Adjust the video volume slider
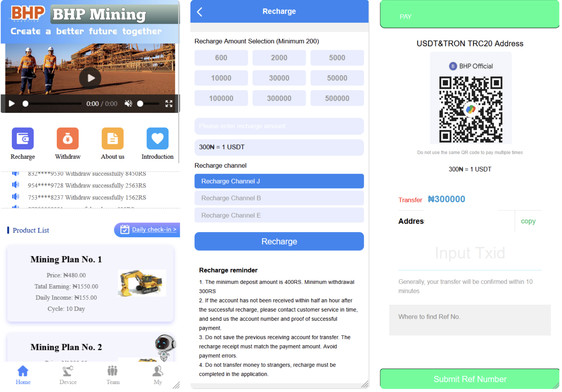 point(148,104)
